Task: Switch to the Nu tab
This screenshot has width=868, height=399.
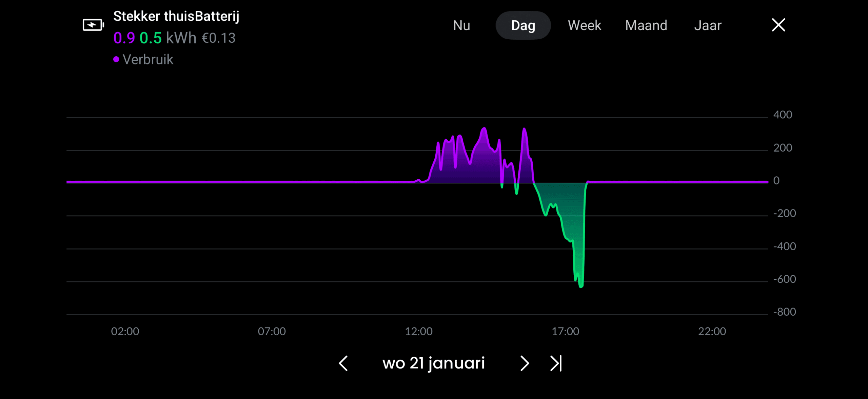Action: pos(461,25)
